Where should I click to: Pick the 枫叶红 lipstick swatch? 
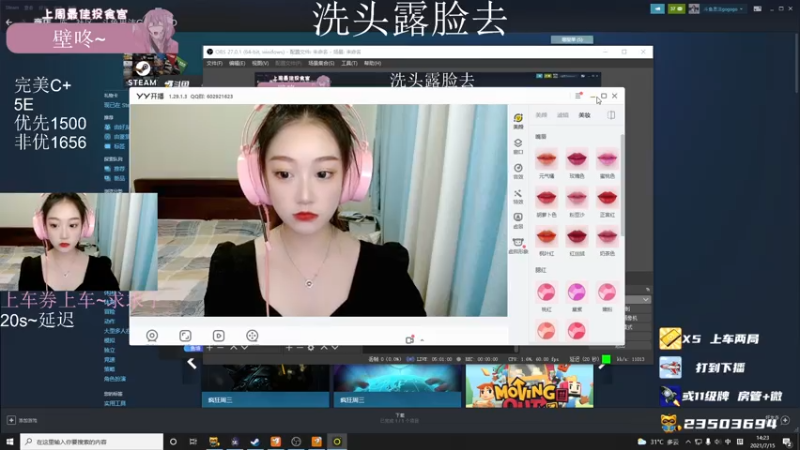(546, 241)
